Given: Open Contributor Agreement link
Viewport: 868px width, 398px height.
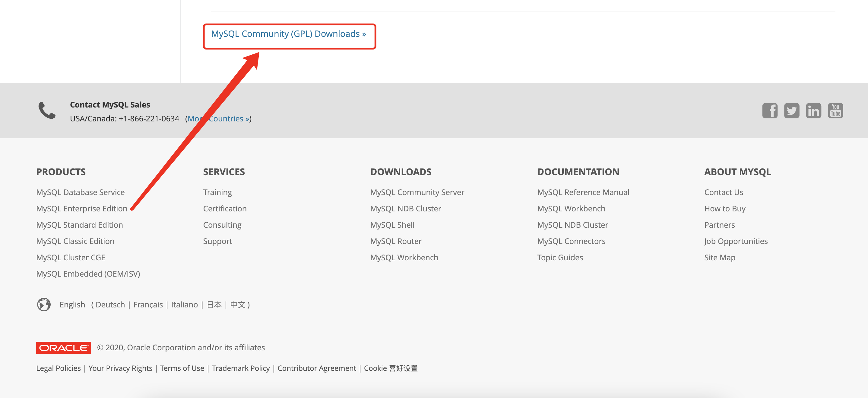Looking at the screenshot, I should (317, 368).
